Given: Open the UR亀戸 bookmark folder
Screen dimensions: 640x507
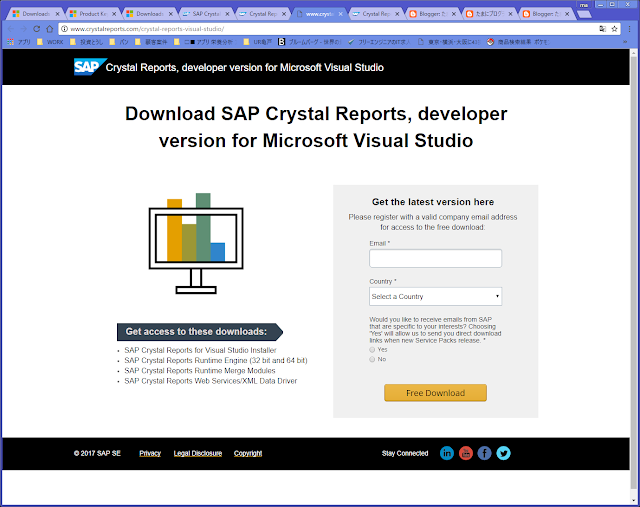Looking at the screenshot, I should pyautogui.click(x=258, y=42).
